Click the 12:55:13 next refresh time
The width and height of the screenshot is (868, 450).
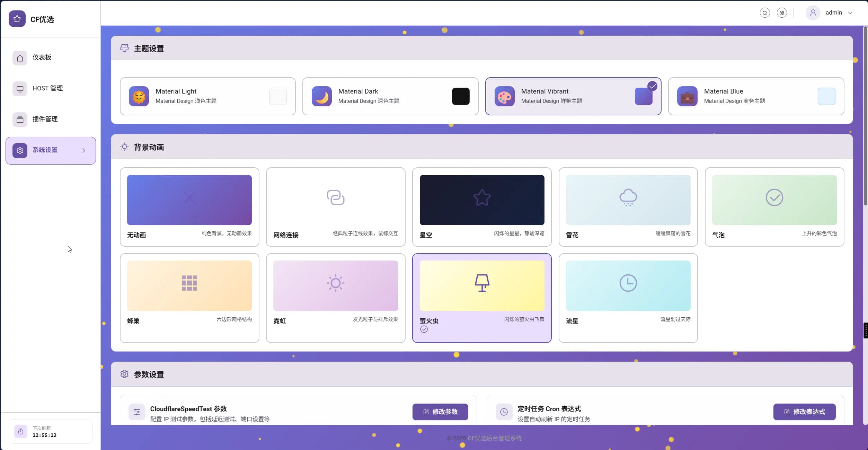pyautogui.click(x=44, y=435)
